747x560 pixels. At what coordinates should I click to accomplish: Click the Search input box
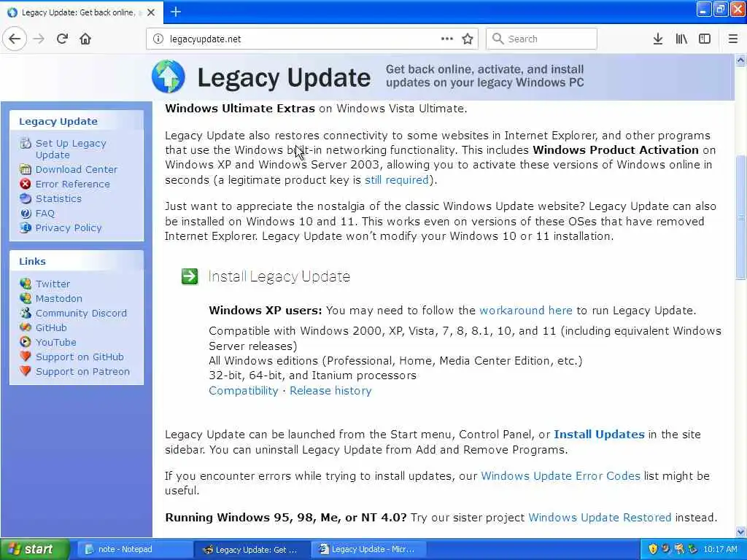pyautogui.click(x=541, y=39)
